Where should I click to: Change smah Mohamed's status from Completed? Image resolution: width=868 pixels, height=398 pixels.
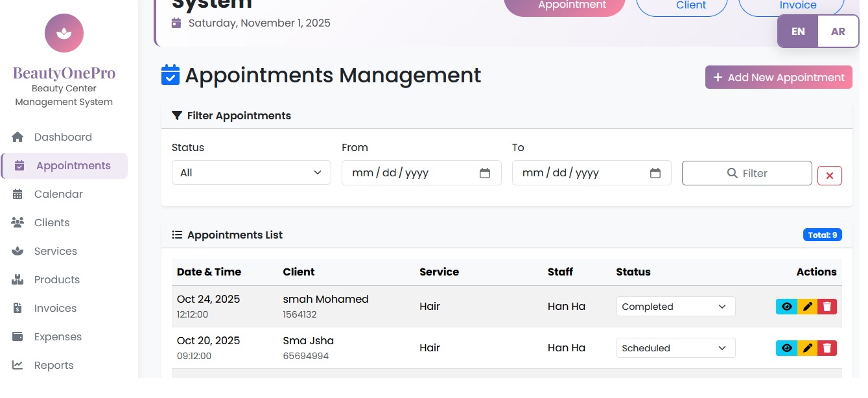tap(675, 306)
